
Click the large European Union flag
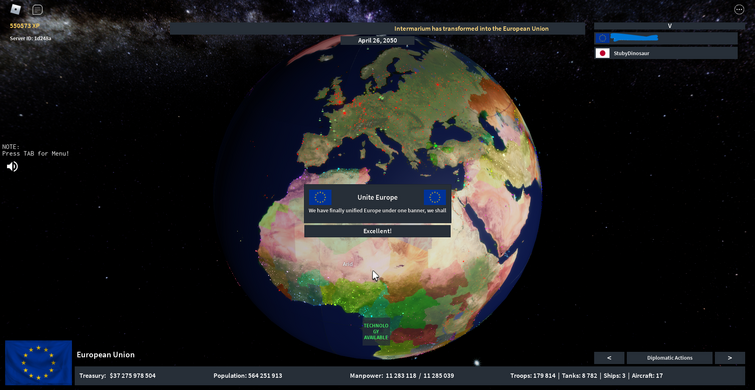click(39, 363)
